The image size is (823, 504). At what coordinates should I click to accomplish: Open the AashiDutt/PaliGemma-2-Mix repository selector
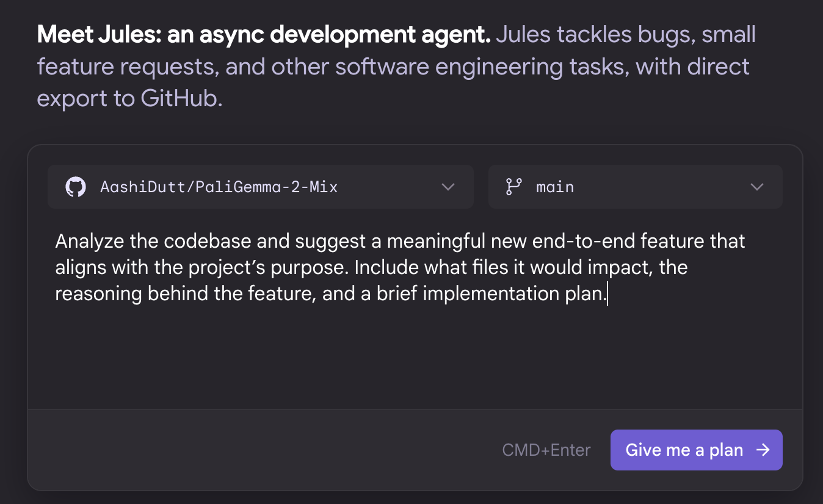coord(261,187)
